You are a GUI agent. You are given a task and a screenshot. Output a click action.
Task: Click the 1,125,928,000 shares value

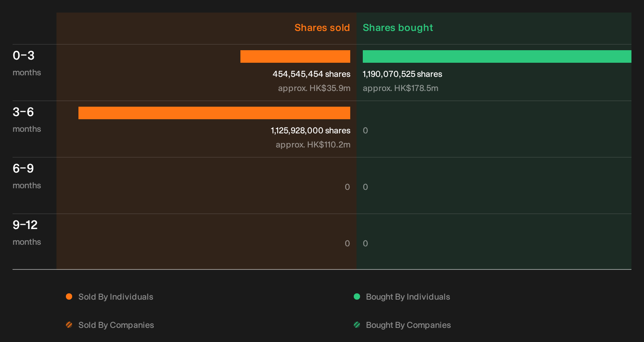[311, 131]
